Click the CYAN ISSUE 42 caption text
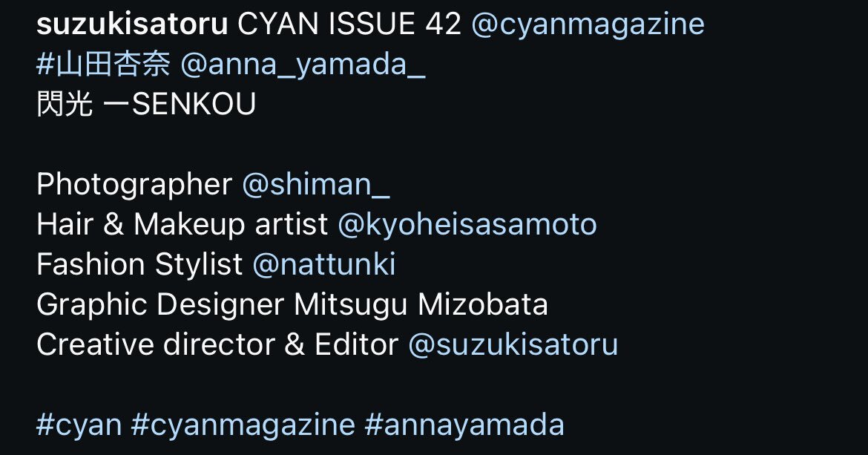 349,24
